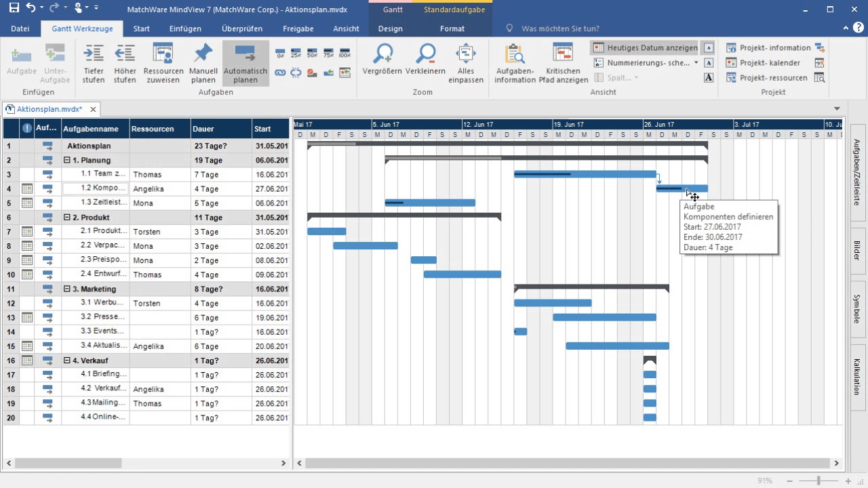Image resolution: width=868 pixels, height=488 pixels.
Task: Open document tab list dropdown arrow
Action: pos(837,109)
